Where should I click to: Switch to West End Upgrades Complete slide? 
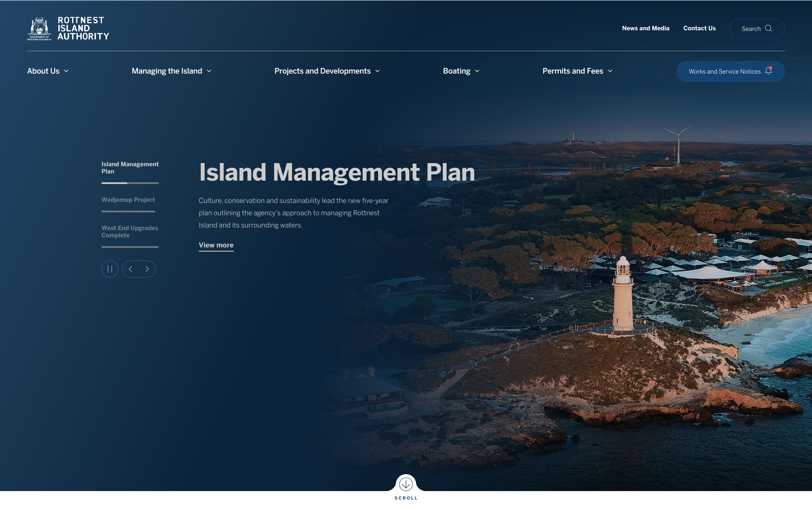(130, 232)
